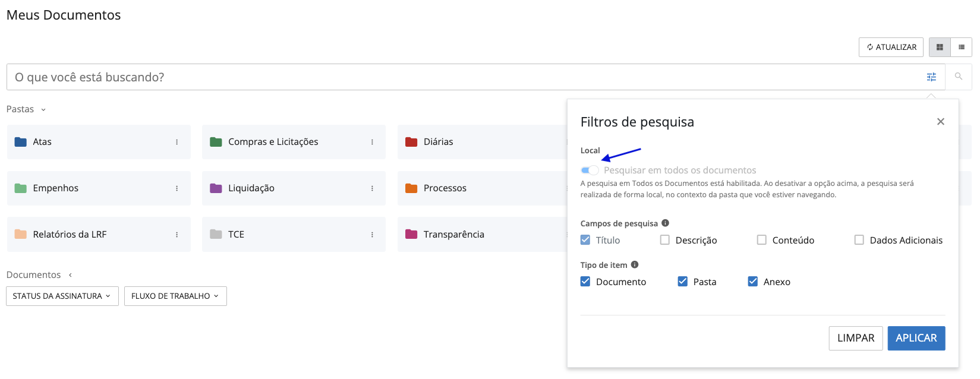Image resolution: width=980 pixels, height=379 pixels.
Task: Enable the Descrição search field checkbox
Action: point(665,240)
